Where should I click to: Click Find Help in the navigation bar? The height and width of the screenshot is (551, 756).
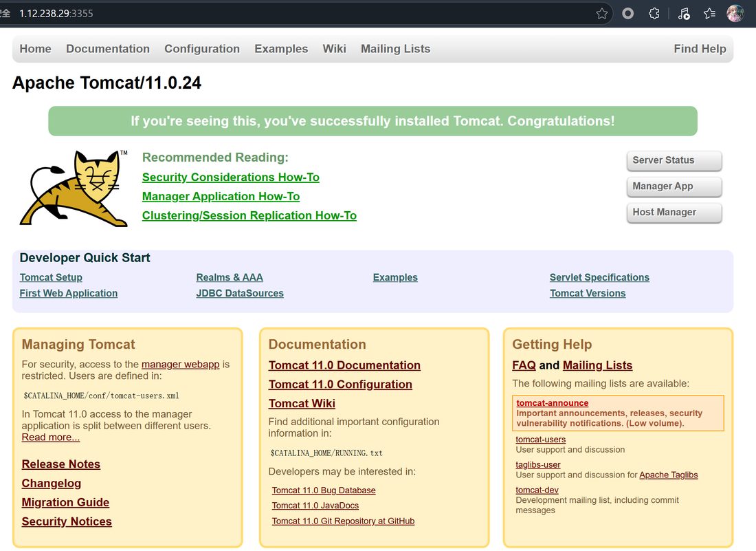coord(700,49)
